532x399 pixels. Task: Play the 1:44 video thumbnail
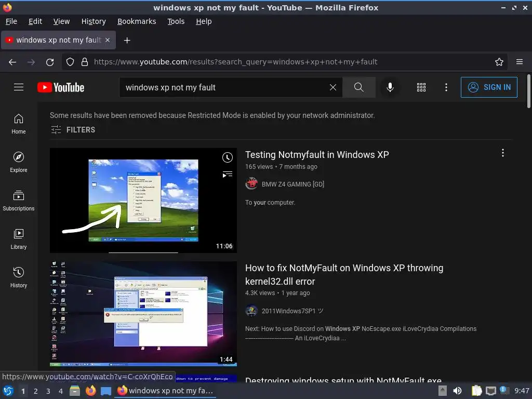pos(143,314)
